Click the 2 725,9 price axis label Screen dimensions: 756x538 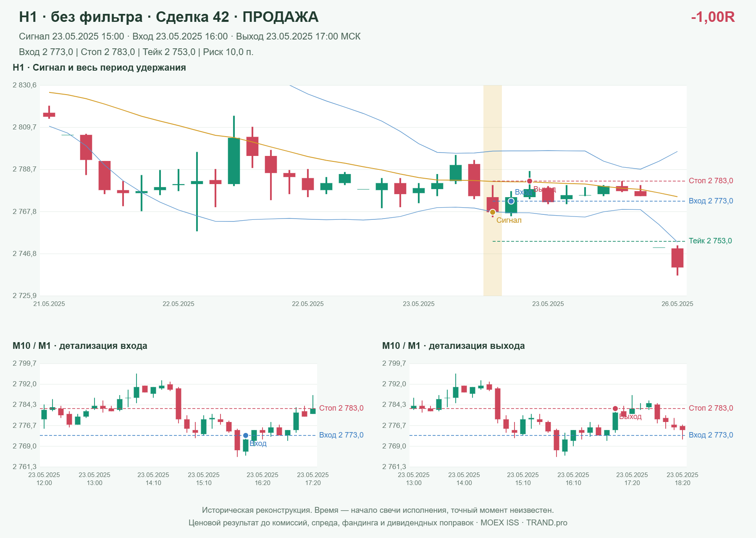coord(24,295)
